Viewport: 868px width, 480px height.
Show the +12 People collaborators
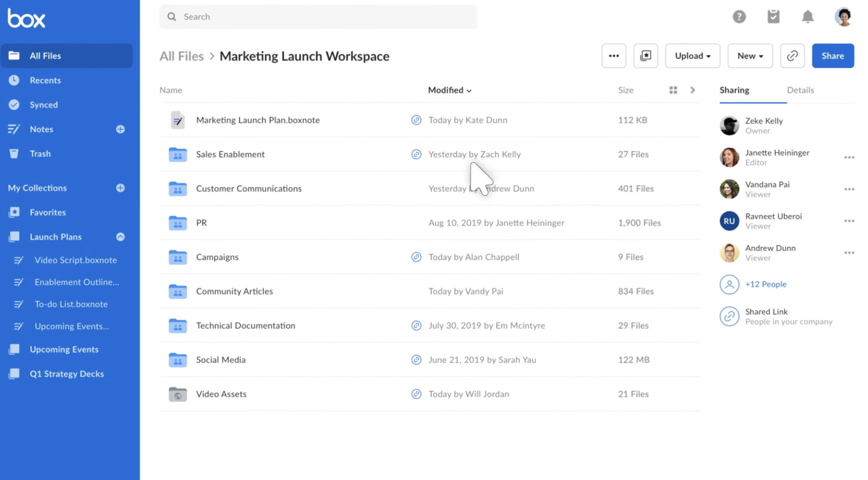(765, 284)
